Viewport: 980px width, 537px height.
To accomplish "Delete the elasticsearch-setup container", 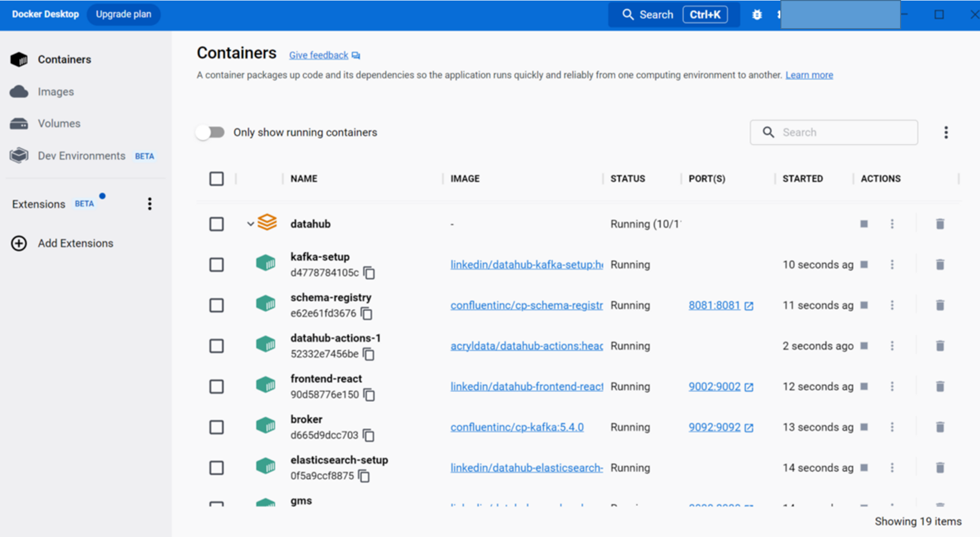I will pyautogui.click(x=940, y=468).
